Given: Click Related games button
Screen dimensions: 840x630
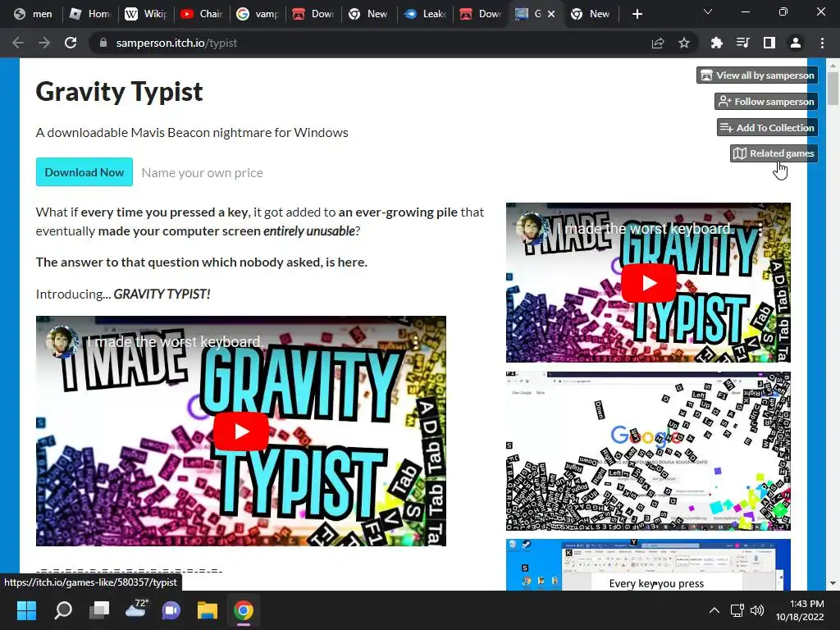Looking at the screenshot, I should coord(774,153).
